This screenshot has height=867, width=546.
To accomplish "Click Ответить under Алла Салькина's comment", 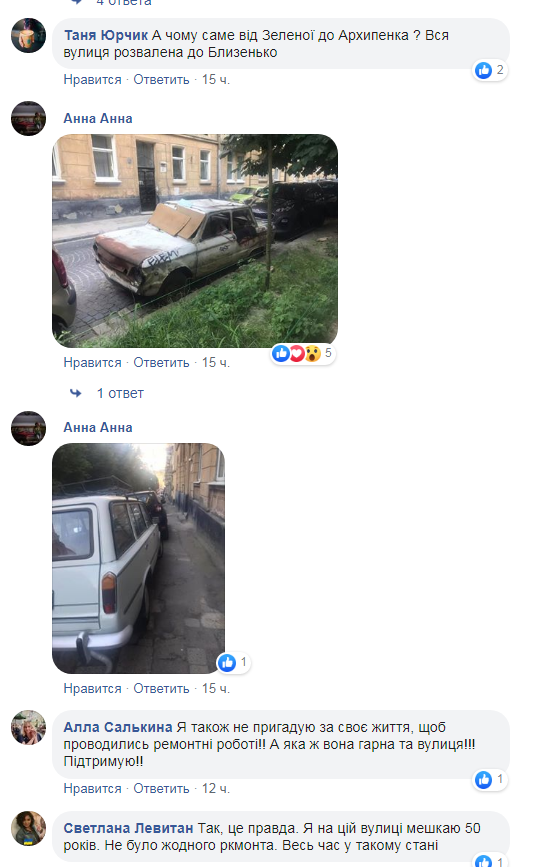I will 161,789.
